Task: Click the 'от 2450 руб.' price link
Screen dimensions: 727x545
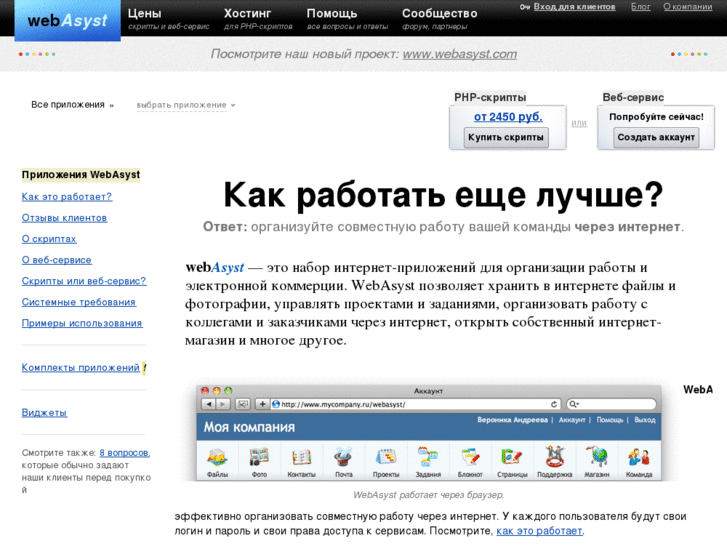Action: click(x=508, y=117)
